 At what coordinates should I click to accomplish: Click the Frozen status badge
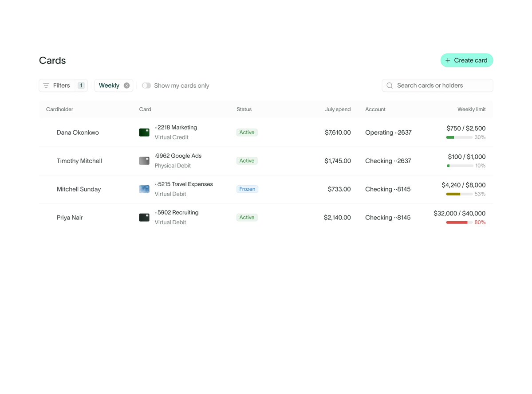point(247,189)
